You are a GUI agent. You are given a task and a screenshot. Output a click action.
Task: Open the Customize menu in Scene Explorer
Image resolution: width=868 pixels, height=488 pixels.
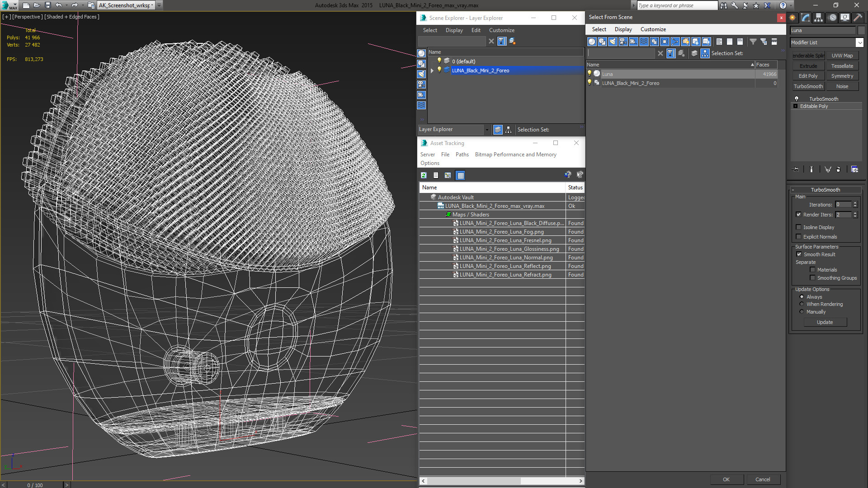tap(501, 30)
